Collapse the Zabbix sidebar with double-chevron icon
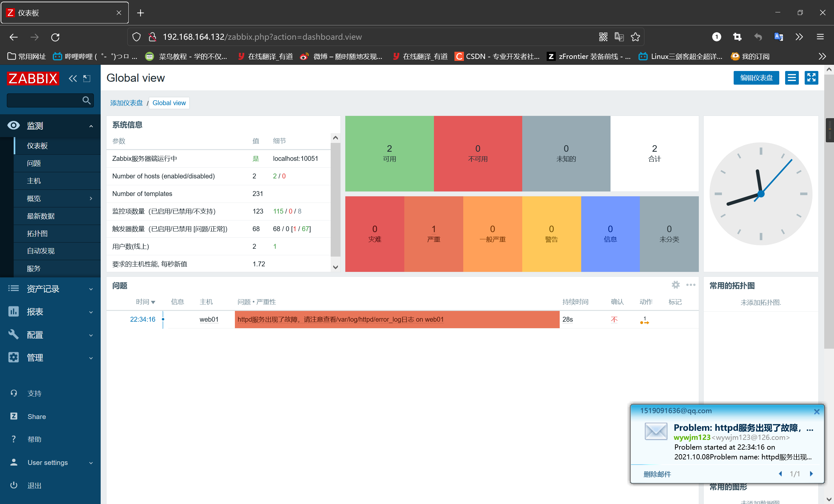The height and width of the screenshot is (504, 834). point(72,78)
